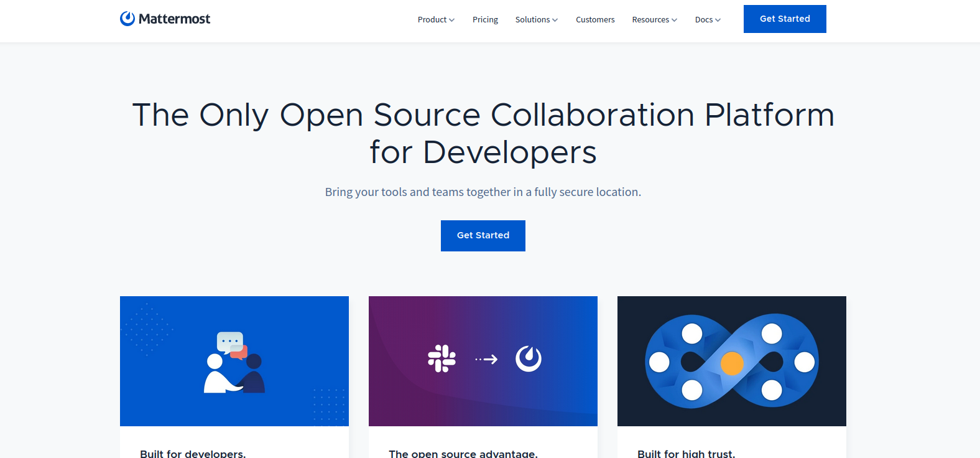This screenshot has width=980, height=458.
Task: Click the 'Built for high trust.' heading
Action: (x=686, y=454)
